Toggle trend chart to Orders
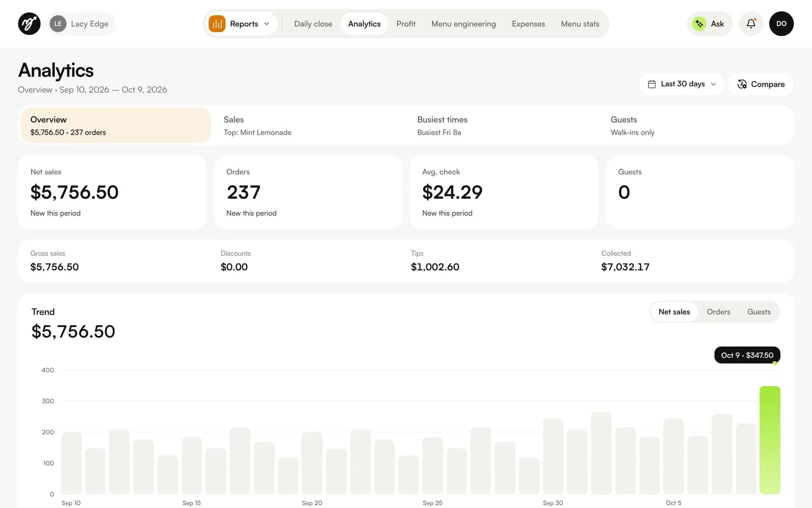Image resolution: width=812 pixels, height=508 pixels. [x=718, y=312]
